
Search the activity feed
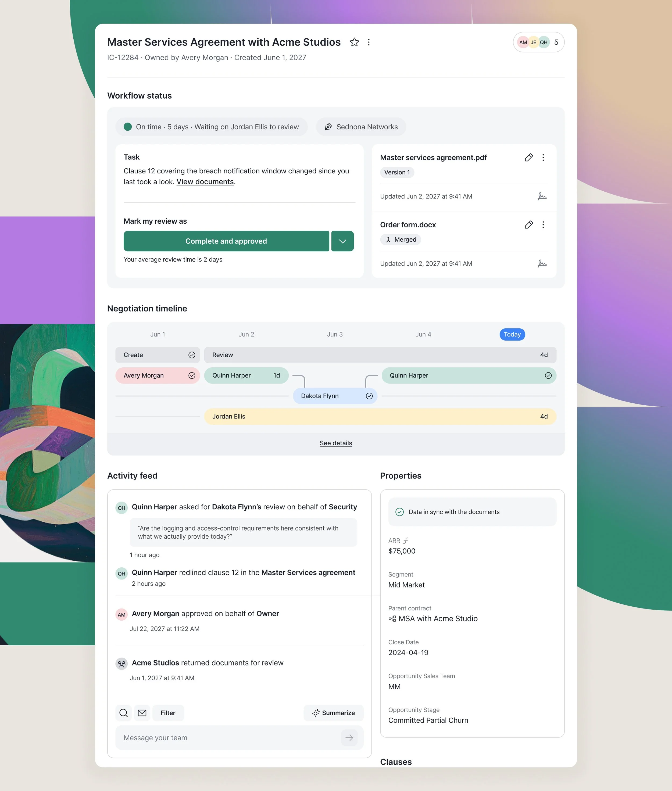pos(123,713)
